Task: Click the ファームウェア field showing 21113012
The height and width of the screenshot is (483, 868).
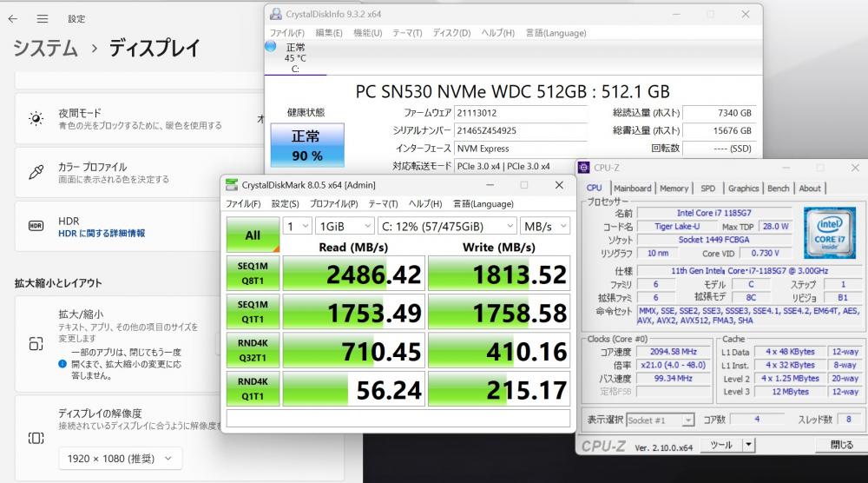Action: click(x=520, y=113)
